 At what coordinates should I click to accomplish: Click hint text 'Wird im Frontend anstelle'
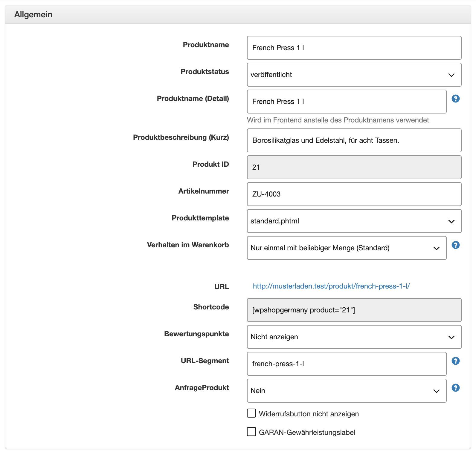click(338, 120)
